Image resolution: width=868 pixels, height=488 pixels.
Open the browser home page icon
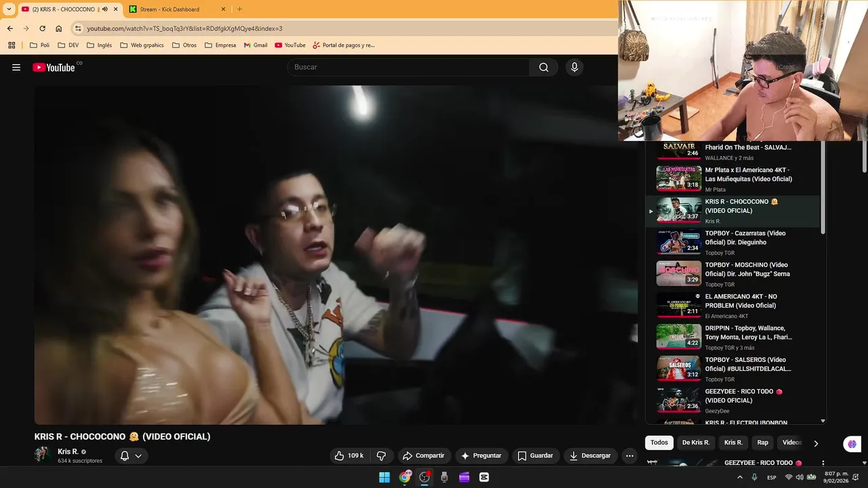click(x=59, y=28)
